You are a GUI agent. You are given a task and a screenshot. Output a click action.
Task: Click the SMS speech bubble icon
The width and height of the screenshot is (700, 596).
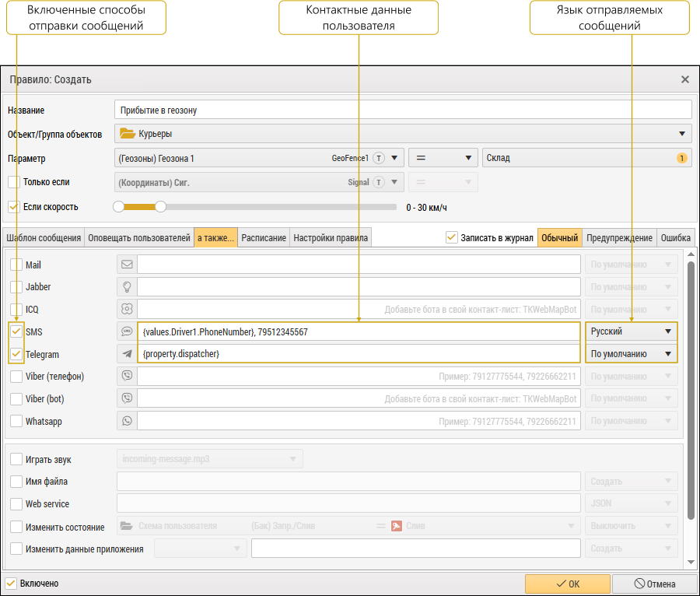tap(127, 331)
